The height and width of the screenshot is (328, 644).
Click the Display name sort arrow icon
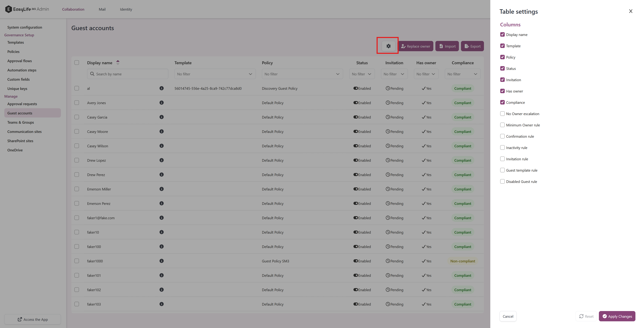[x=118, y=63]
